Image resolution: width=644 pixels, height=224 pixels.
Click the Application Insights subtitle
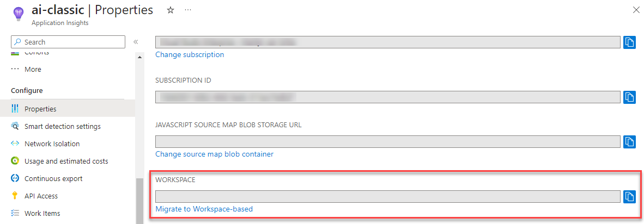pos(60,23)
